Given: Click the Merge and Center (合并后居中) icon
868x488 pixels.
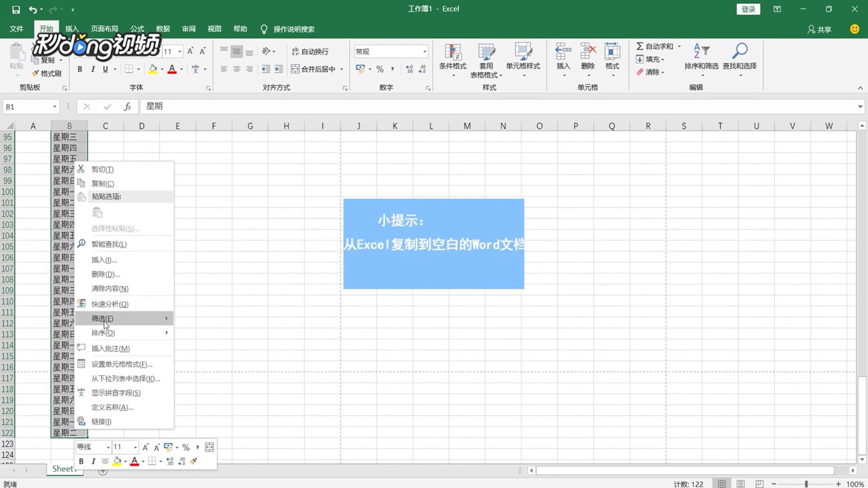Looking at the screenshot, I should pyautogui.click(x=295, y=69).
